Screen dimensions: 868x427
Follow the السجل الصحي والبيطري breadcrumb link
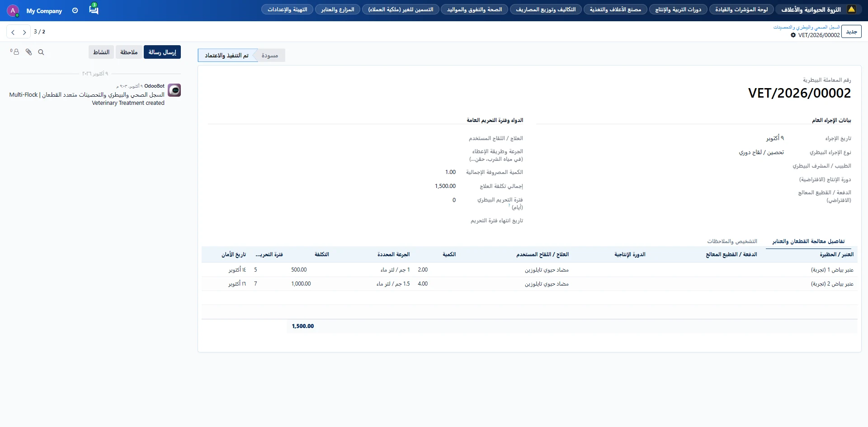tap(807, 27)
